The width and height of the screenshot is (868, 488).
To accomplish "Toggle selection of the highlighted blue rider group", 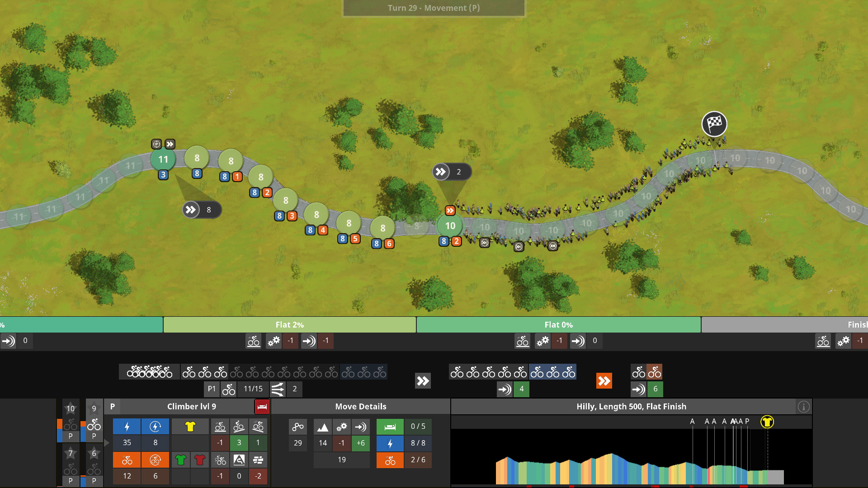I will pyautogui.click(x=552, y=372).
